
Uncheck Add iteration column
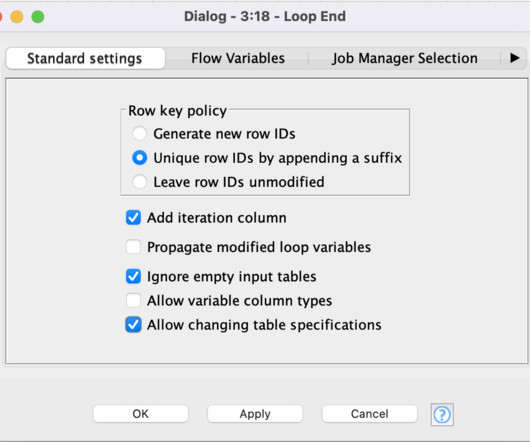(x=133, y=218)
